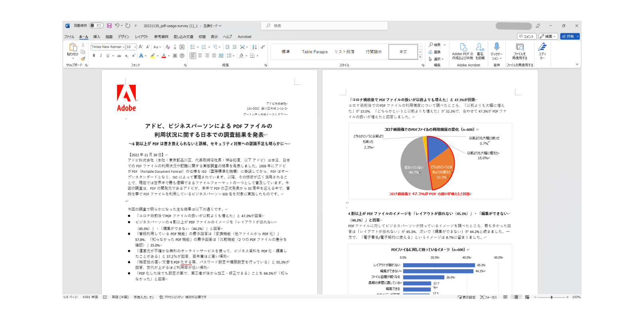Switch to the Layout tab
The image size is (644, 320).
click(x=141, y=37)
